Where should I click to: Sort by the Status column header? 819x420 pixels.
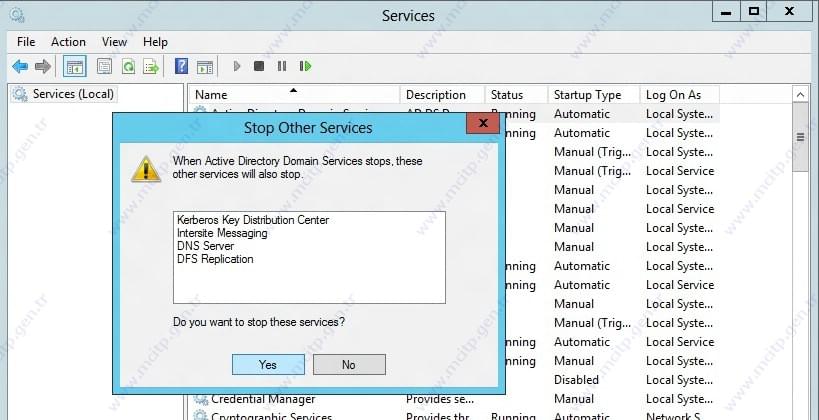[516, 95]
